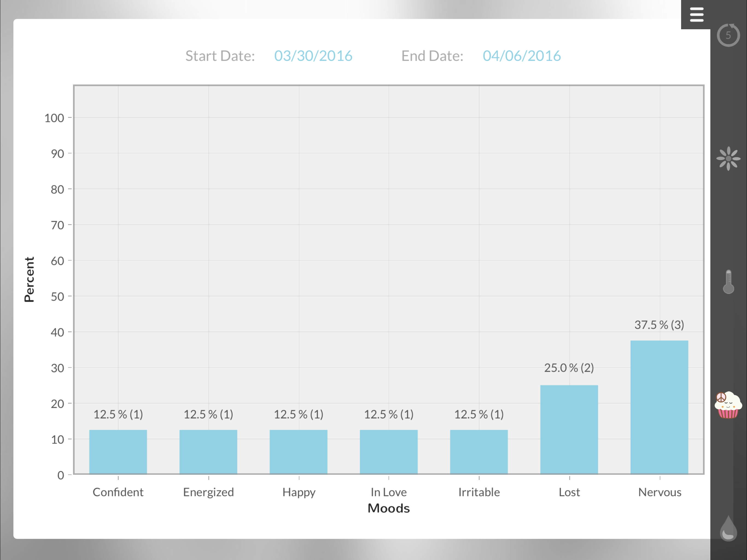Change the end date 04/06/2016
747x560 pixels.
click(x=521, y=56)
